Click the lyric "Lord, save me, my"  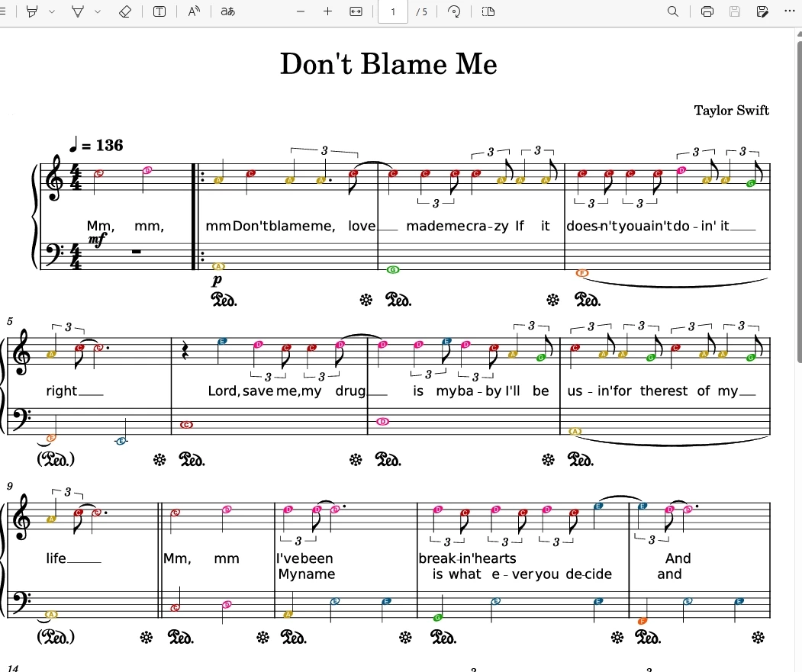[265, 391]
